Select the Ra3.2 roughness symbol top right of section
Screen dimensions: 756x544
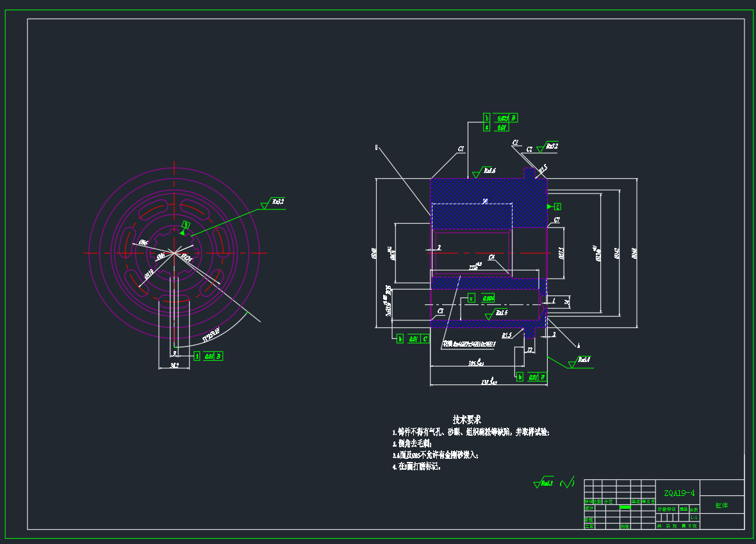(x=547, y=147)
